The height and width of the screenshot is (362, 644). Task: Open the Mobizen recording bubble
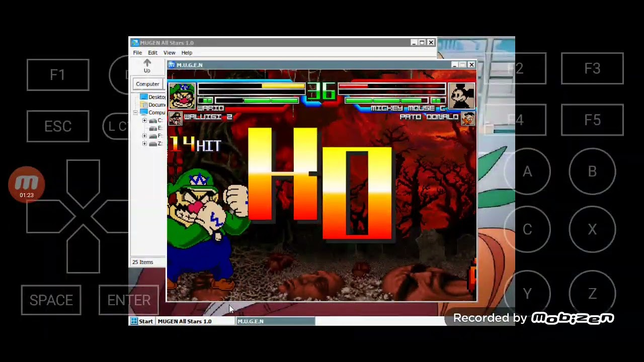27,185
